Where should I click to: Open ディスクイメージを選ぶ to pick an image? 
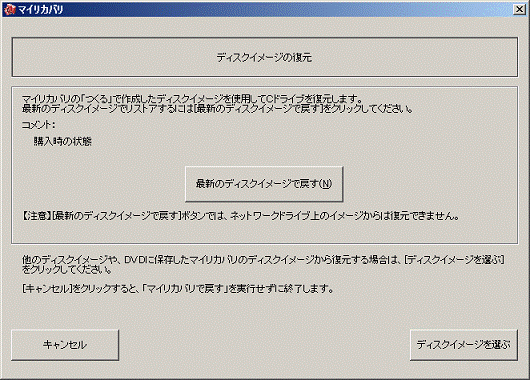pos(463,345)
